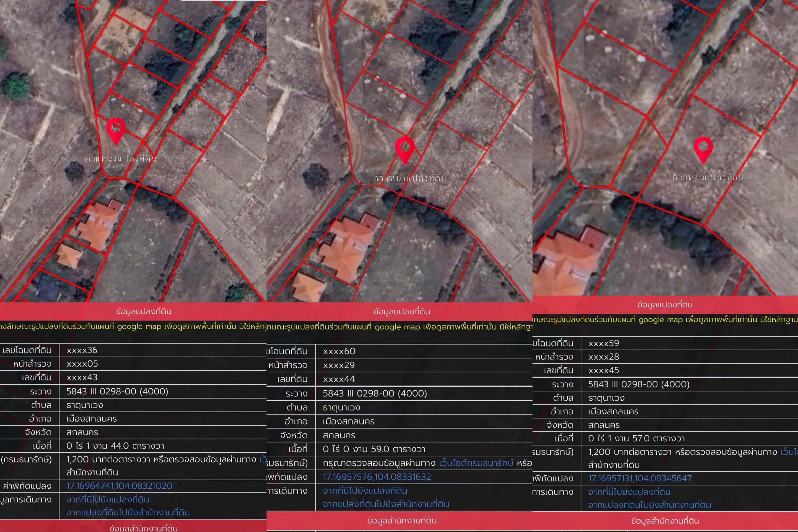Image resolution: width=798 pixels, height=532 pixels.
Task: Click the red map pin in the middle map
Action: coord(405,151)
